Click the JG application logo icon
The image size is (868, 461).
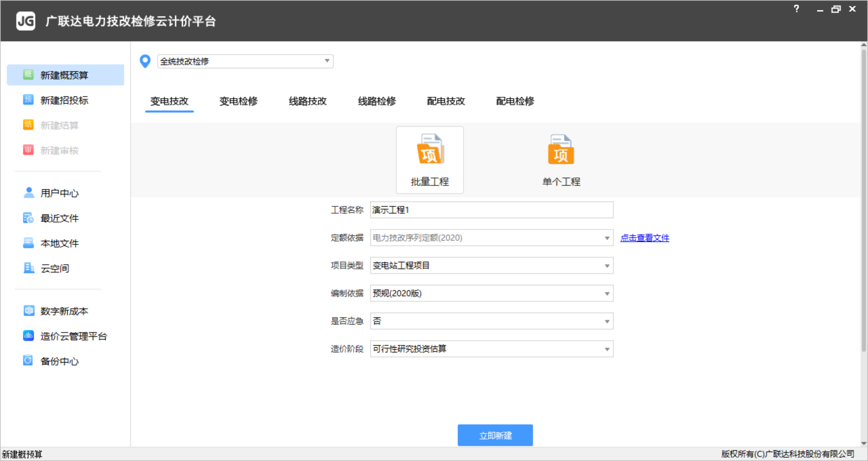pos(26,21)
